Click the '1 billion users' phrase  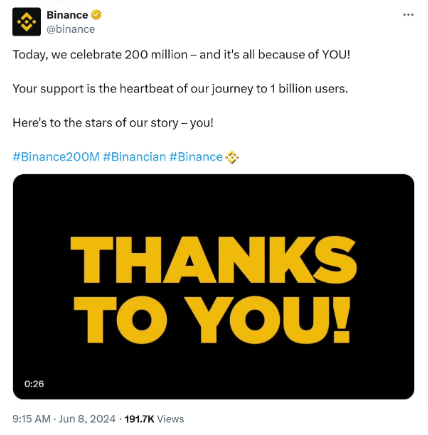[x=309, y=89]
